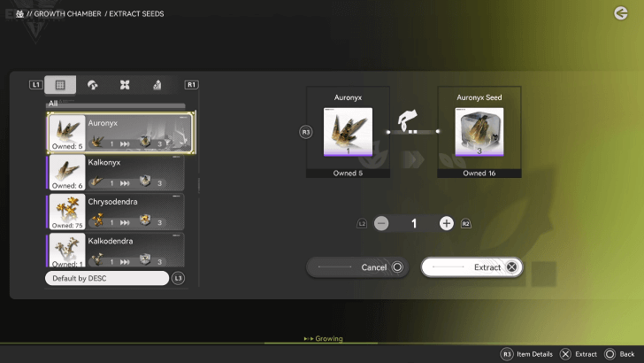Click the L1 previous tab prompt
Screen dimensions: 644x363
tap(35, 85)
